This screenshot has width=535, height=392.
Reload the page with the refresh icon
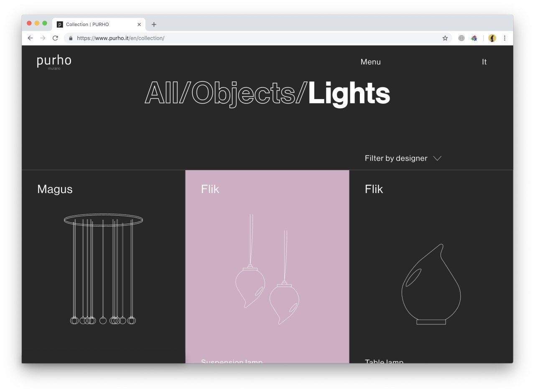coord(55,38)
